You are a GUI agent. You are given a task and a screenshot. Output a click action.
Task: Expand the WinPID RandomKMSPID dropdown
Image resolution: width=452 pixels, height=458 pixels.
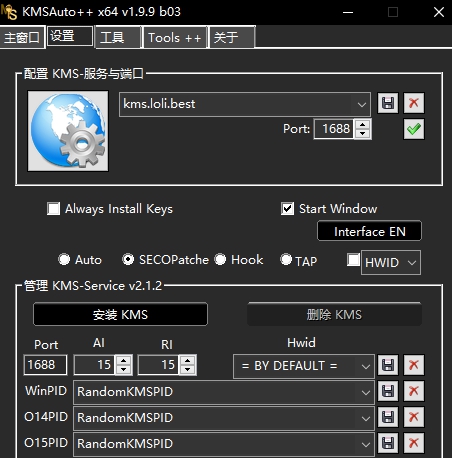[366, 393]
